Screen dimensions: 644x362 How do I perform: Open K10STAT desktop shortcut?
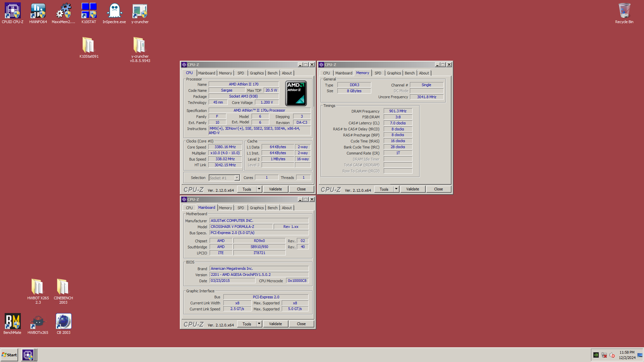click(x=89, y=13)
